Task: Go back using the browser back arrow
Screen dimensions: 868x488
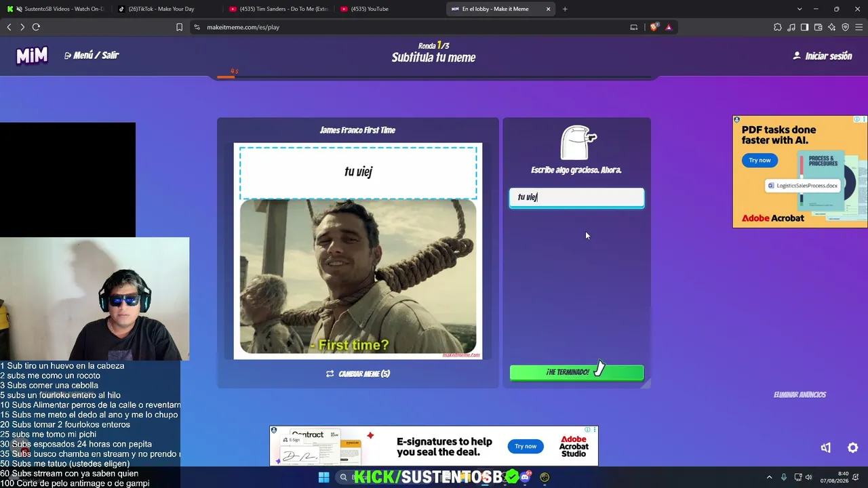Action: point(9,27)
